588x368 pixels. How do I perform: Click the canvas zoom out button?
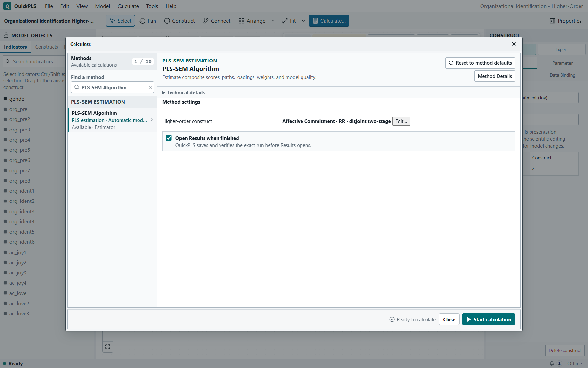click(x=108, y=336)
